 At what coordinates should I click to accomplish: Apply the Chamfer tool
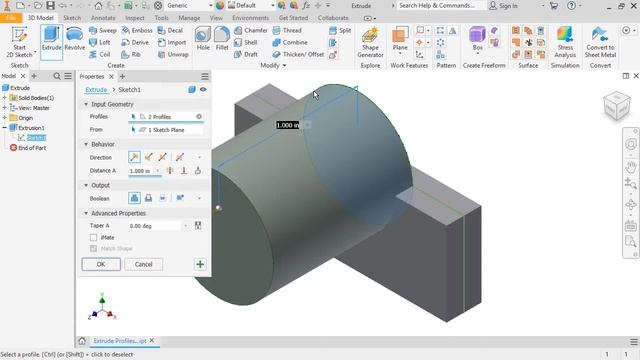251,30
